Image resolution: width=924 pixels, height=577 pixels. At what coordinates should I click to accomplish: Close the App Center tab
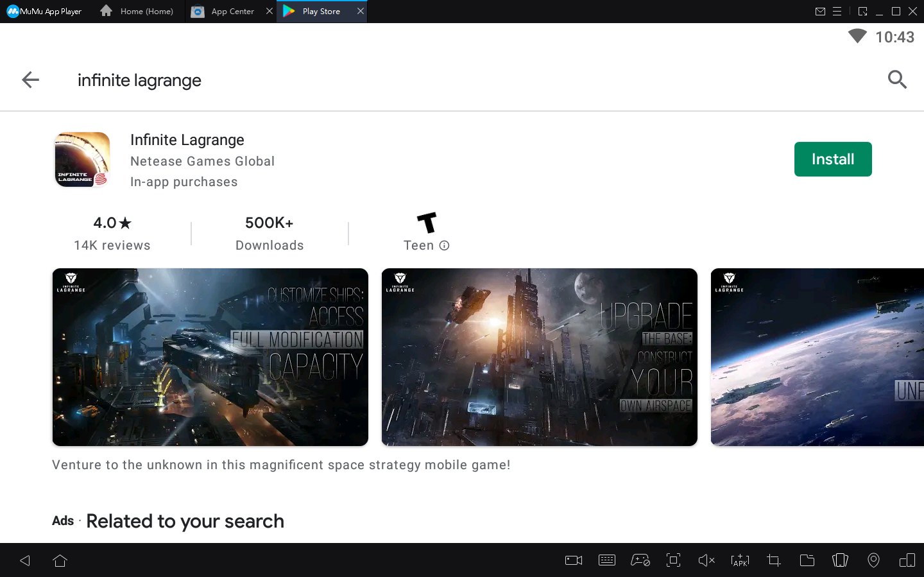pos(269,11)
